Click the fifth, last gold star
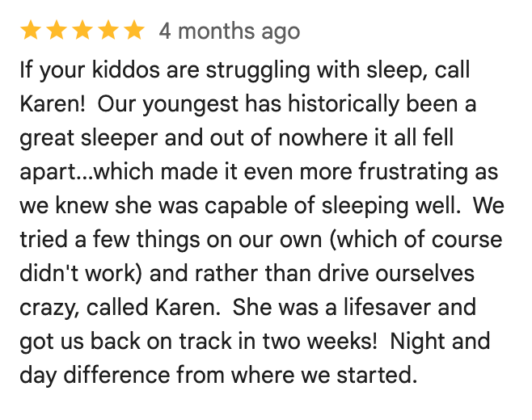532x420 pixels. click(134, 31)
